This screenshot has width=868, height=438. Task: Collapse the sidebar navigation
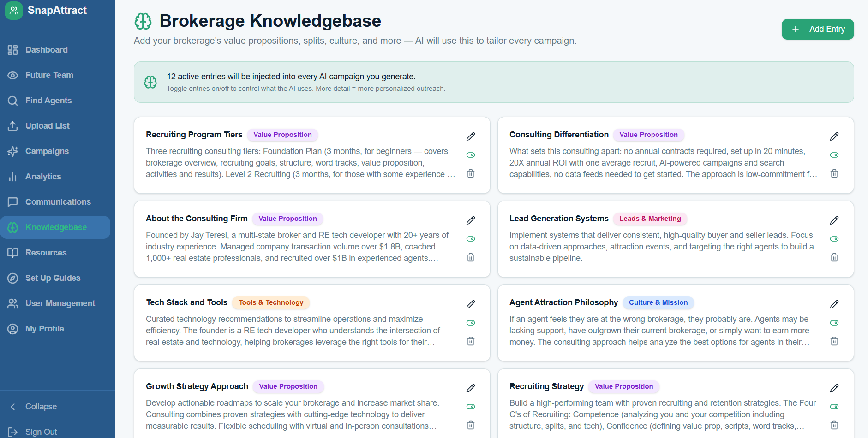55,407
